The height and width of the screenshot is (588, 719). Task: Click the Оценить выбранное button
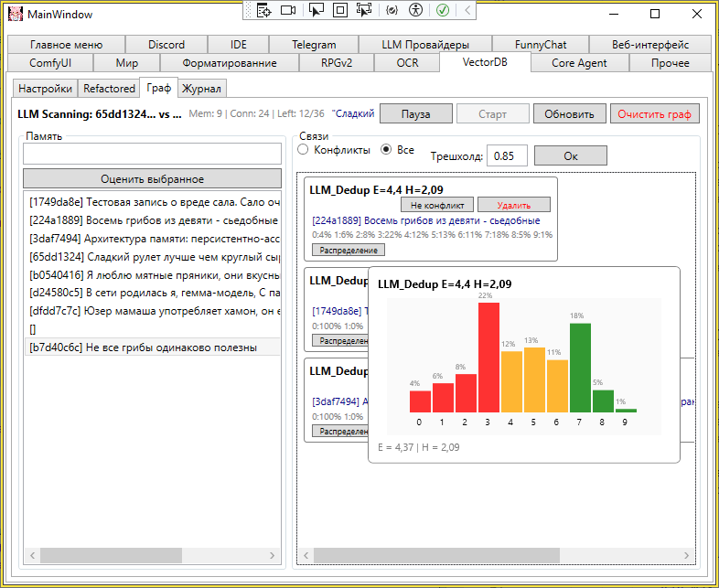tap(152, 178)
